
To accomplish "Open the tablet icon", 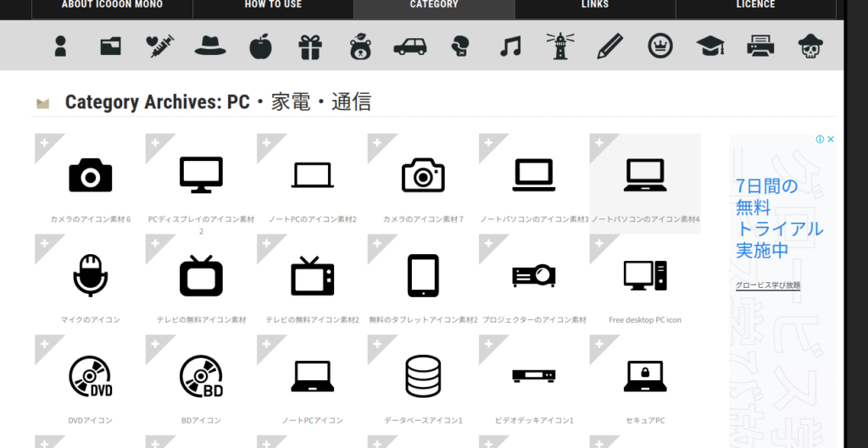I will 424,275.
